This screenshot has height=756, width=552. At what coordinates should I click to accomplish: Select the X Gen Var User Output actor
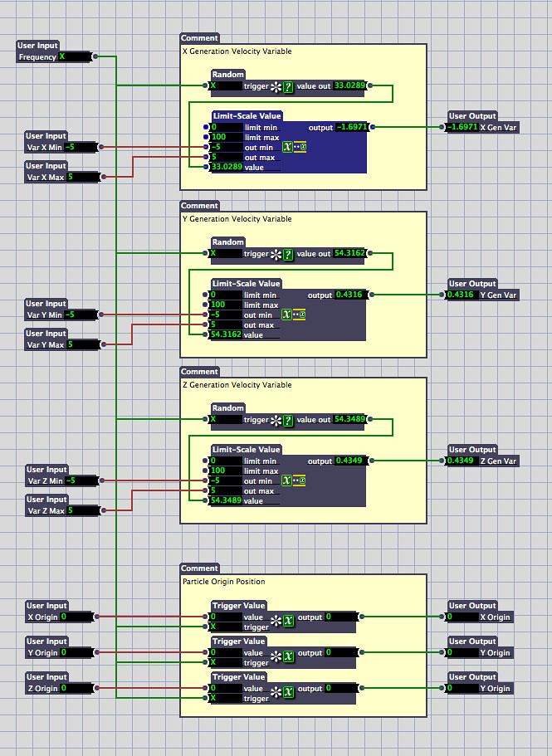[483, 127]
